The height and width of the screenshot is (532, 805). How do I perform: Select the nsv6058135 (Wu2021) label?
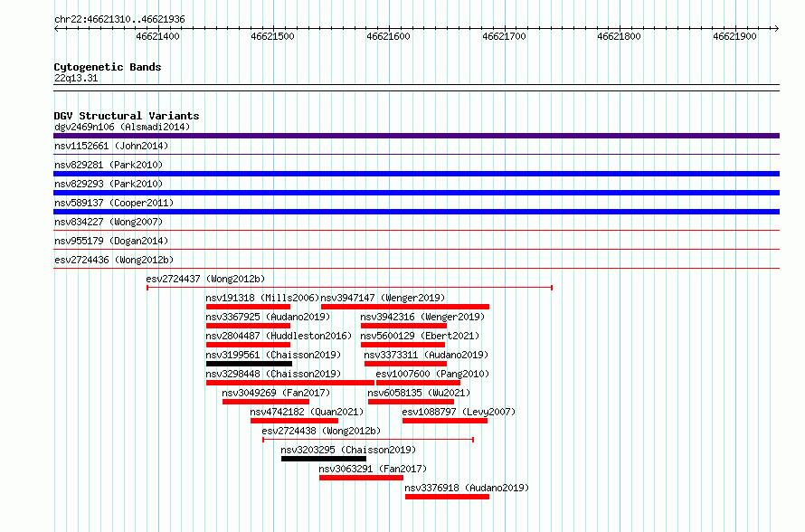coord(419,393)
